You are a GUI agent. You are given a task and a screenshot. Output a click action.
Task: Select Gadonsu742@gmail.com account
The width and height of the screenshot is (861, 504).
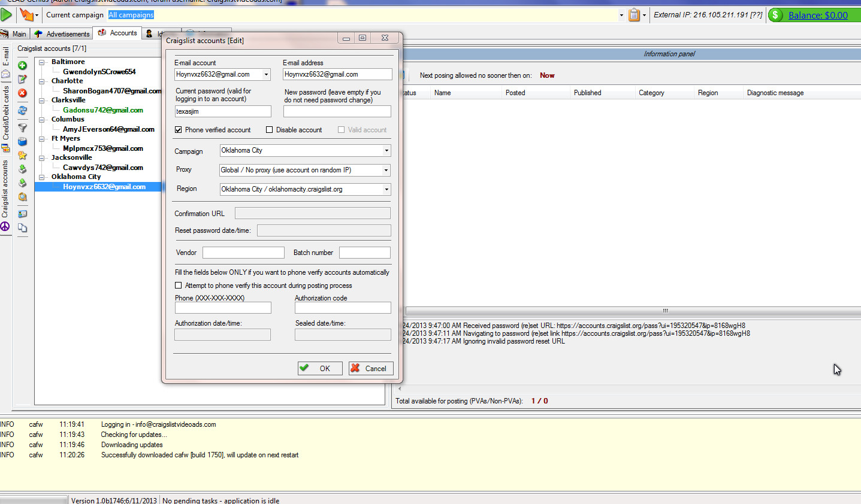103,110
